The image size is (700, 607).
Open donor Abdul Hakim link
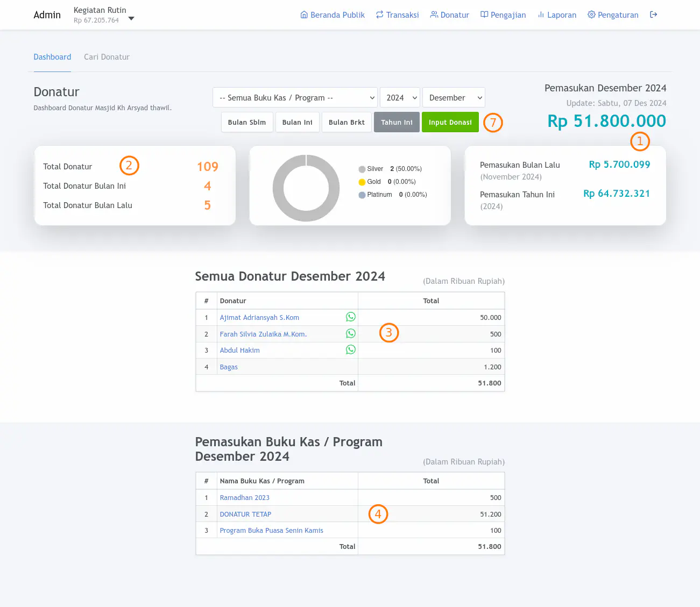[239, 351]
